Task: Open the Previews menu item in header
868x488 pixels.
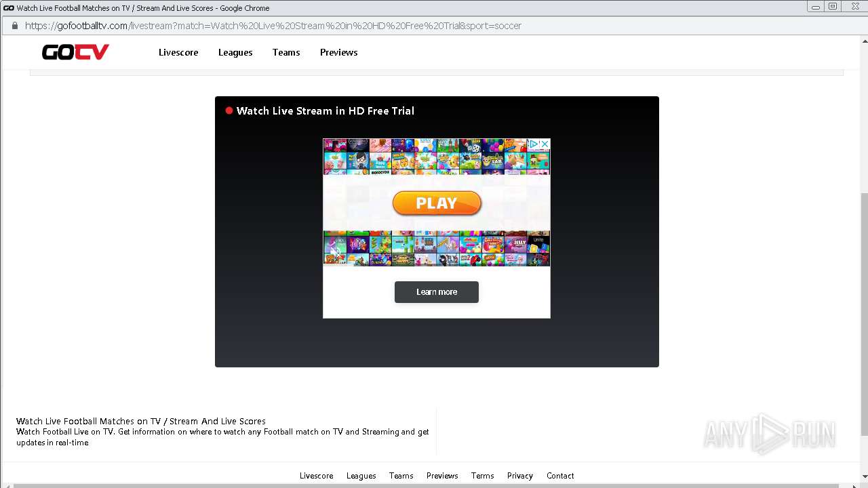Action: point(339,52)
